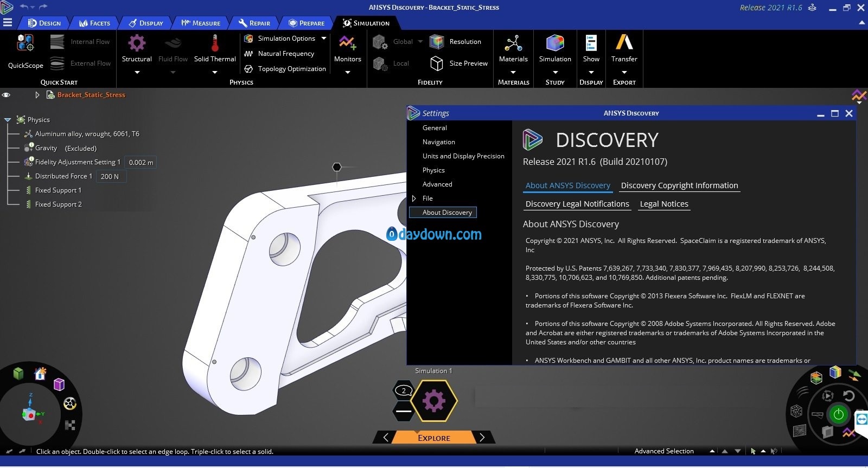Open the hamburger application menu
The image size is (868, 468).
(x=8, y=23)
